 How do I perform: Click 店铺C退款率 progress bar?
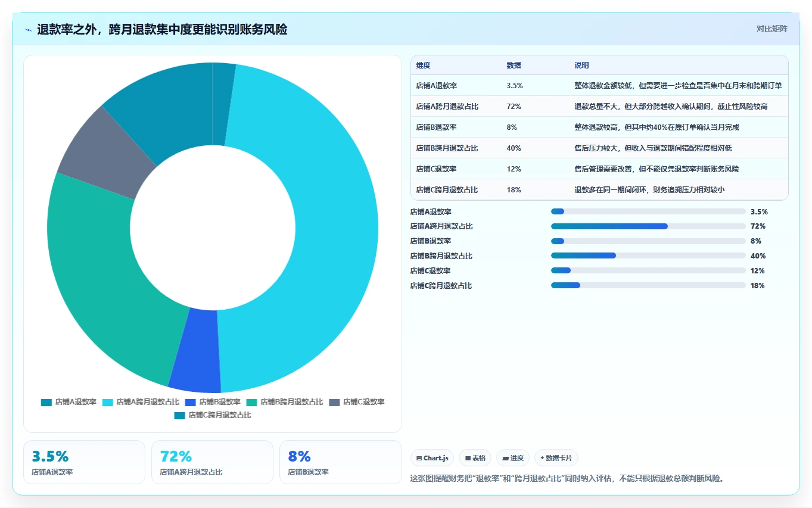coord(648,270)
